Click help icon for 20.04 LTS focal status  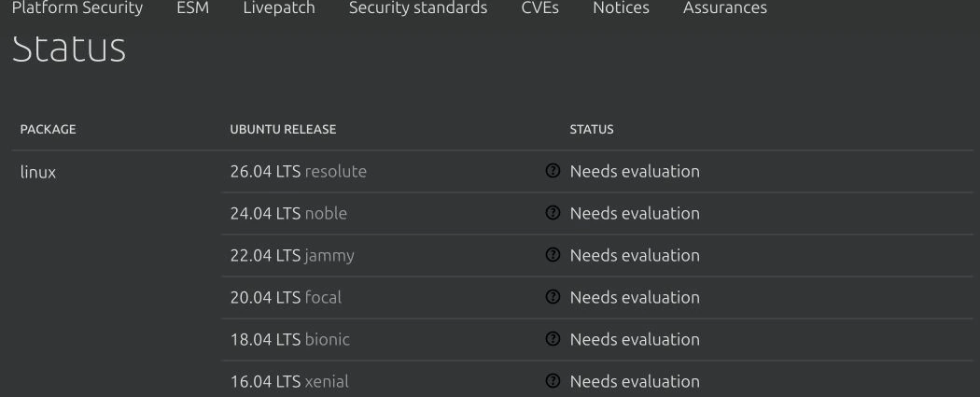553,296
